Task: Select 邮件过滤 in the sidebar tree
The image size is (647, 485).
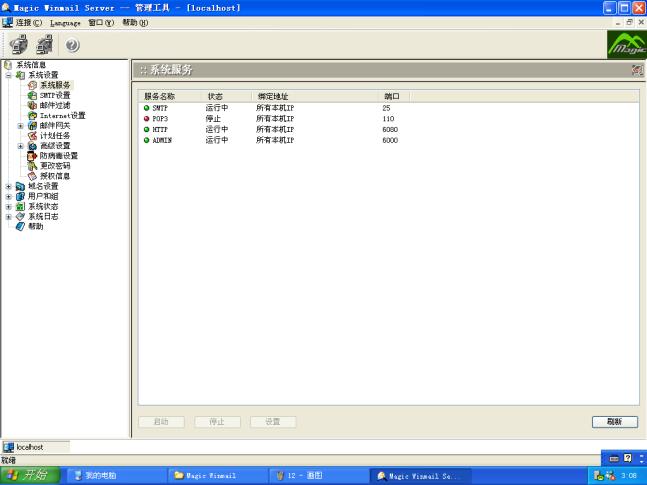Action: click(55, 105)
